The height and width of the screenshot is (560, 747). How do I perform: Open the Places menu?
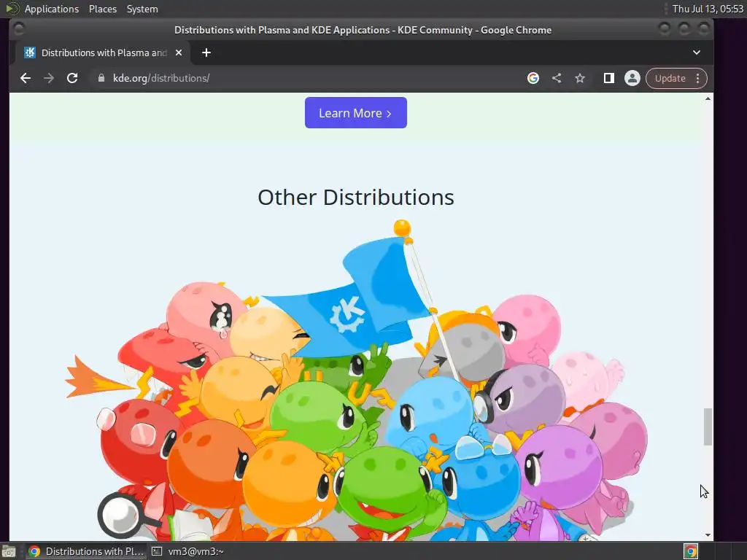click(x=102, y=9)
